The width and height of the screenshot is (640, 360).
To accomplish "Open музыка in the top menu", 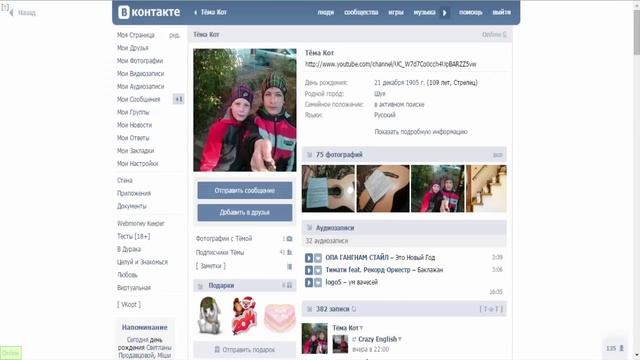I will click(424, 13).
